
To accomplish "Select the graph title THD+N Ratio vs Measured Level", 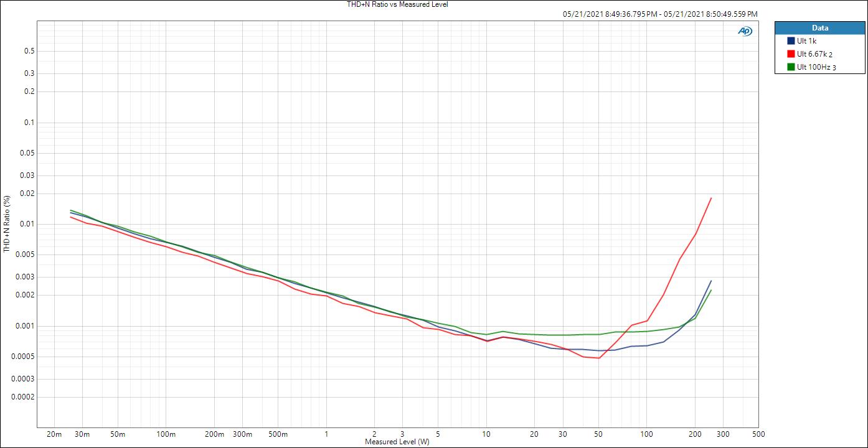I will click(397, 4).
